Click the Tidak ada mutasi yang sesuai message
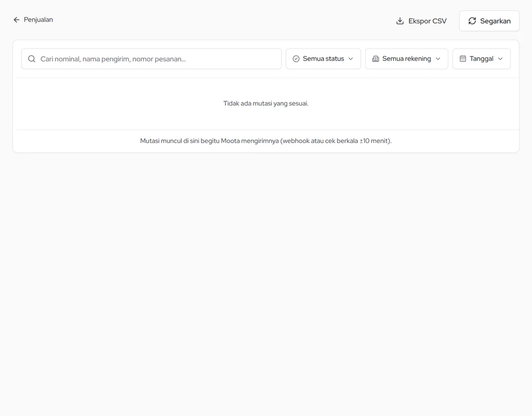Viewport: 532px width, 416px height. pos(266,103)
